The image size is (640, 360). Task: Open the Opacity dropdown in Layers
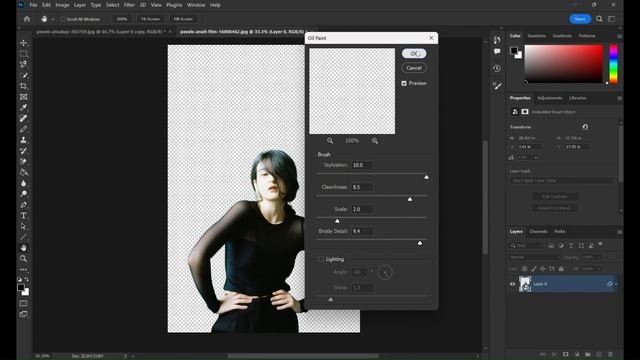click(598, 257)
